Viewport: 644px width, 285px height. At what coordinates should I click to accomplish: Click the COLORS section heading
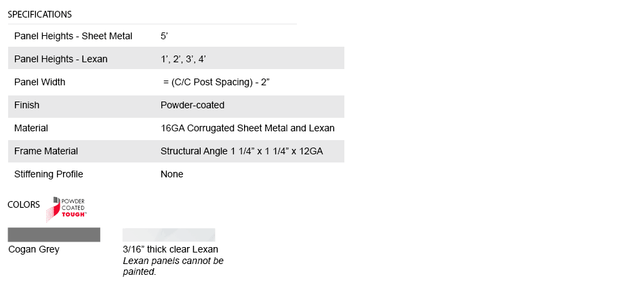click(x=24, y=205)
